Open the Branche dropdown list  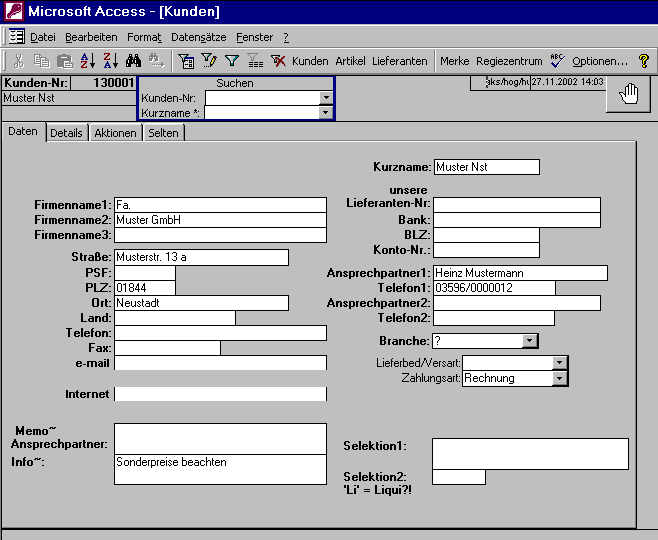pyautogui.click(x=530, y=341)
